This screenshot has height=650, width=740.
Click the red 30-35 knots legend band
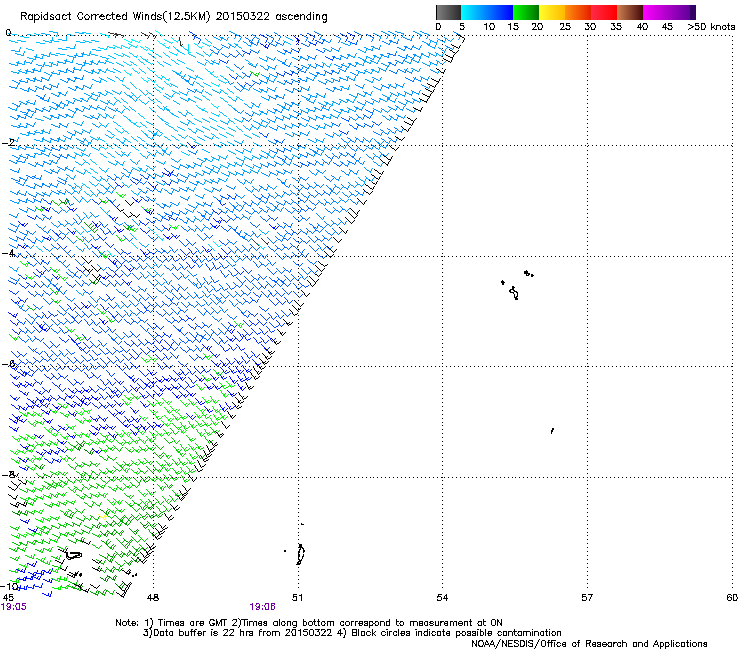pos(604,12)
